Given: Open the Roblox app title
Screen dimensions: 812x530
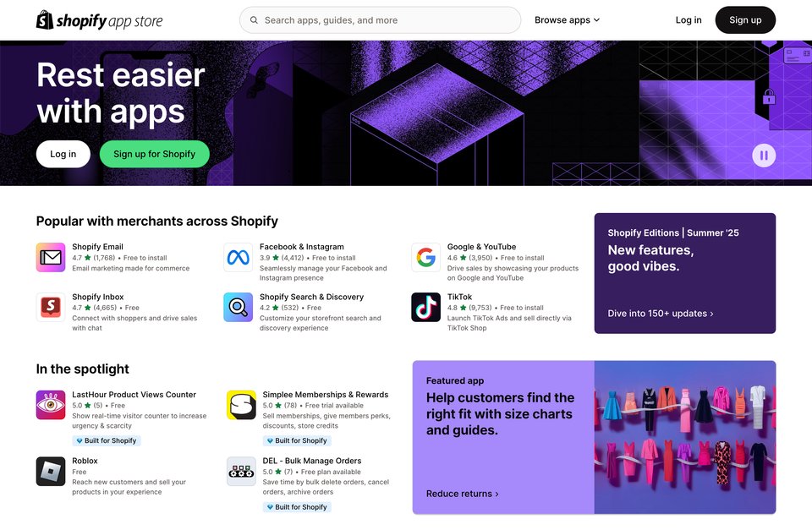Looking at the screenshot, I should 85,461.
